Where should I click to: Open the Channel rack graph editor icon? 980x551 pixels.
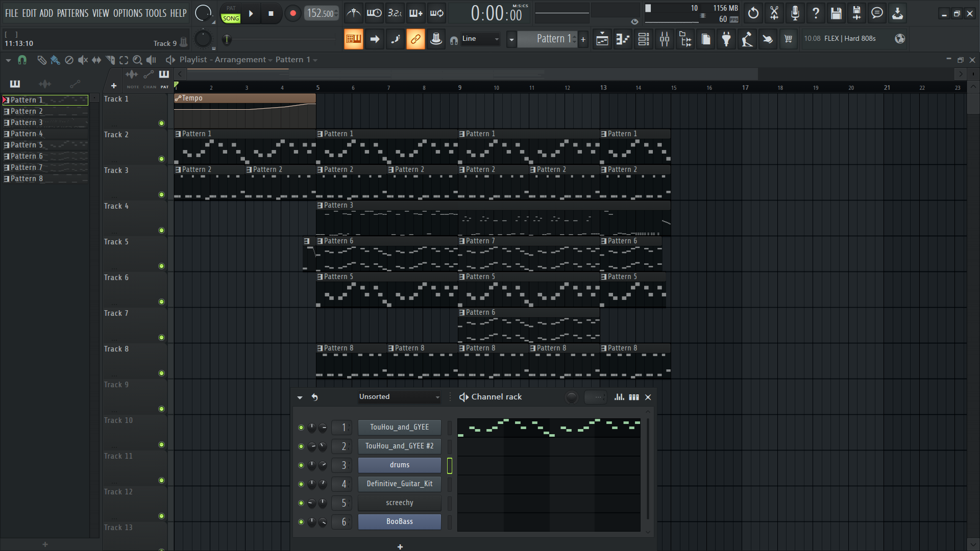pyautogui.click(x=619, y=397)
